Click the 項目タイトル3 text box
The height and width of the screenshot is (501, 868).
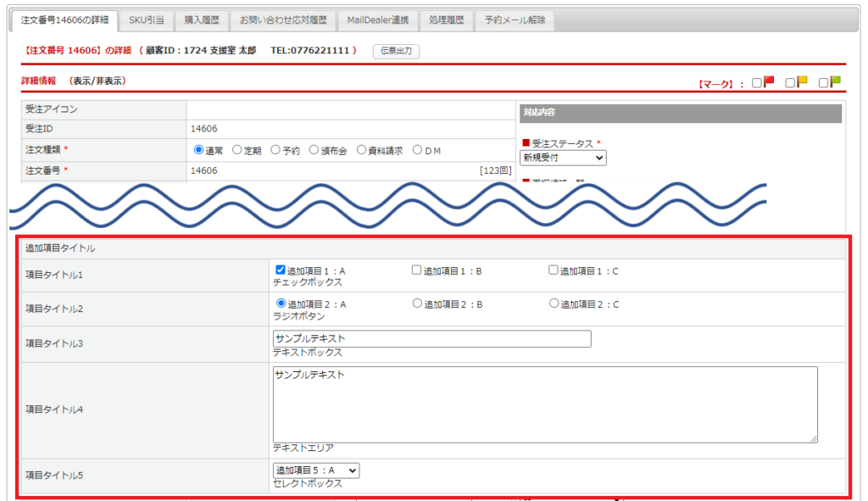pos(431,339)
